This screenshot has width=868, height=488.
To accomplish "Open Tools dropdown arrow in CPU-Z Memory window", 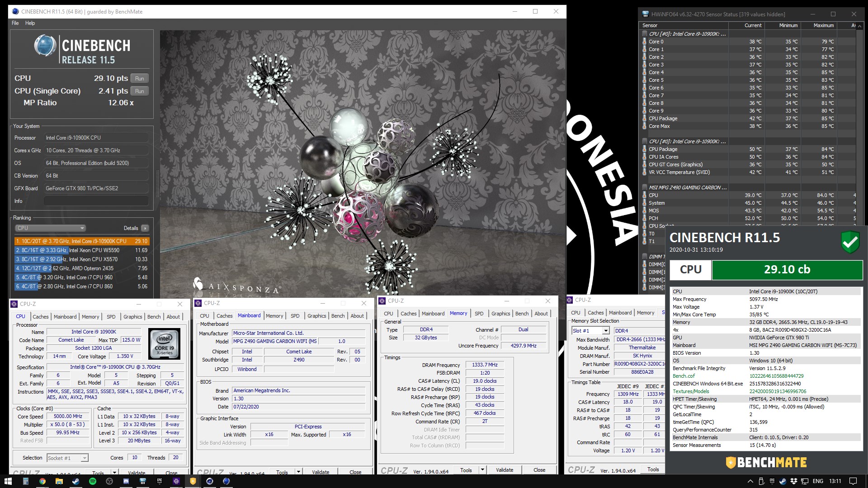I will (482, 470).
